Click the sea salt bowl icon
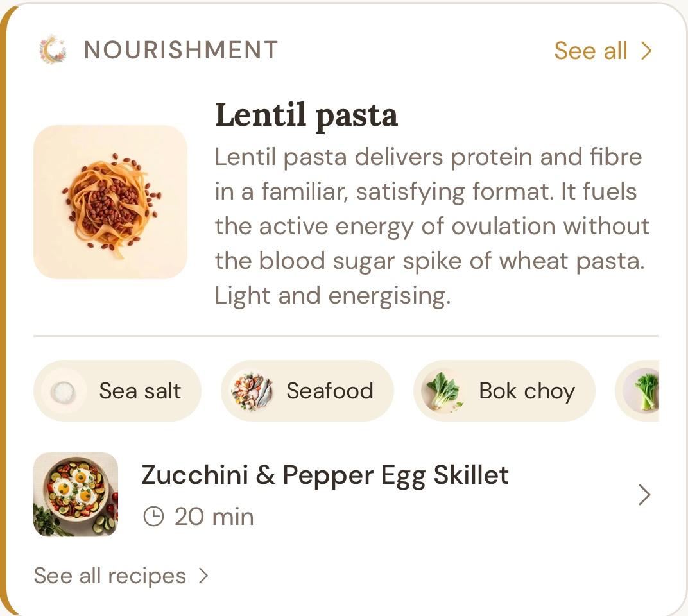 click(64, 391)
